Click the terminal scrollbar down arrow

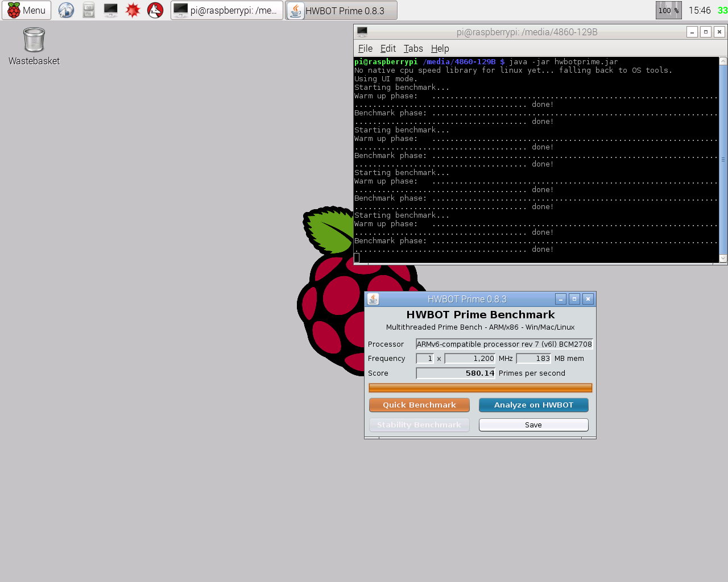[x=723, y=259]
